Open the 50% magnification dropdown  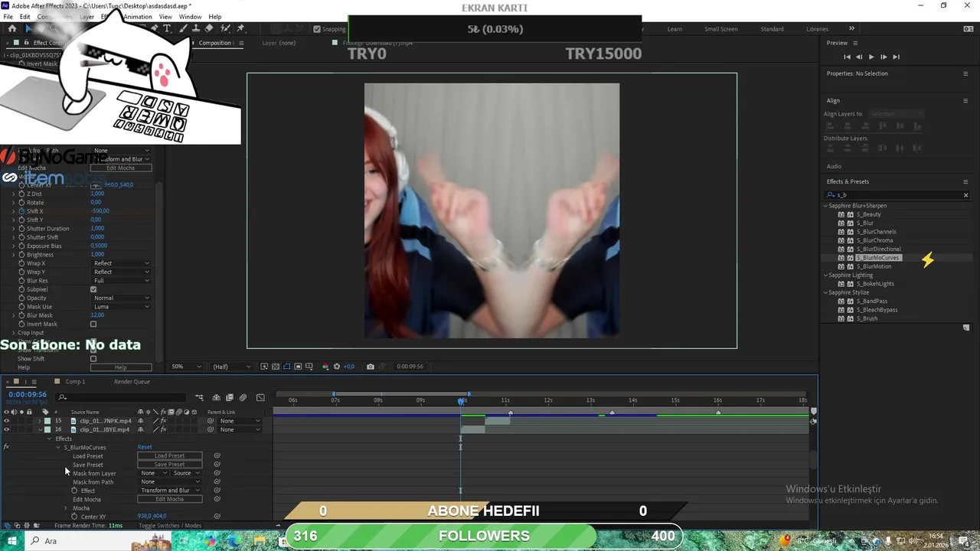(186, 367)
